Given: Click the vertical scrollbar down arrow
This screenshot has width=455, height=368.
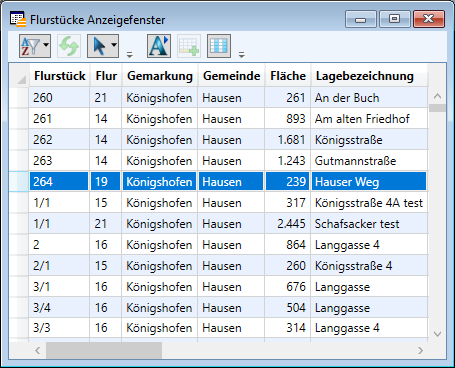Looking at the screenshot, I should 437,334.
